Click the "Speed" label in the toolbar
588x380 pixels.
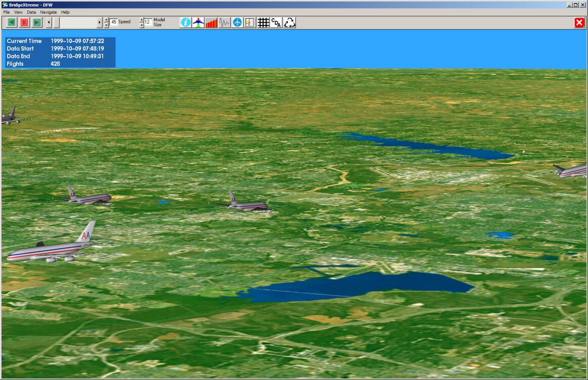click(125, 22)
